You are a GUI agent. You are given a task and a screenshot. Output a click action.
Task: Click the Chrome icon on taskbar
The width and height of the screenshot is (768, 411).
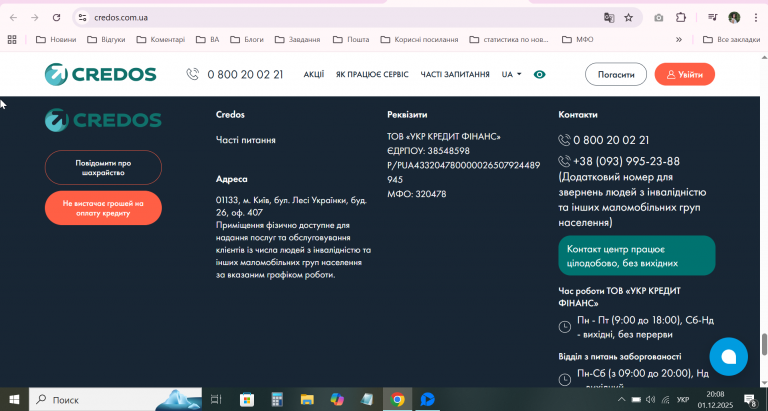[x=397, y=399]
